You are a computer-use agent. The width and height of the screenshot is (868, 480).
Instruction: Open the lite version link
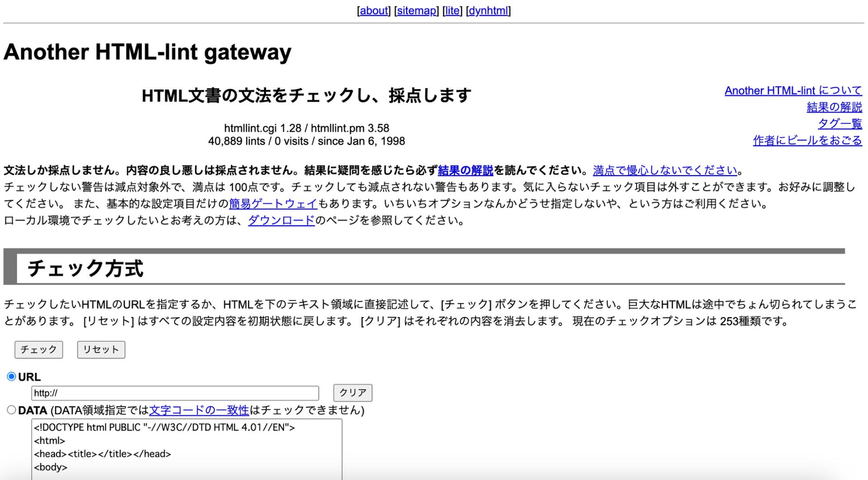point(452,10)
